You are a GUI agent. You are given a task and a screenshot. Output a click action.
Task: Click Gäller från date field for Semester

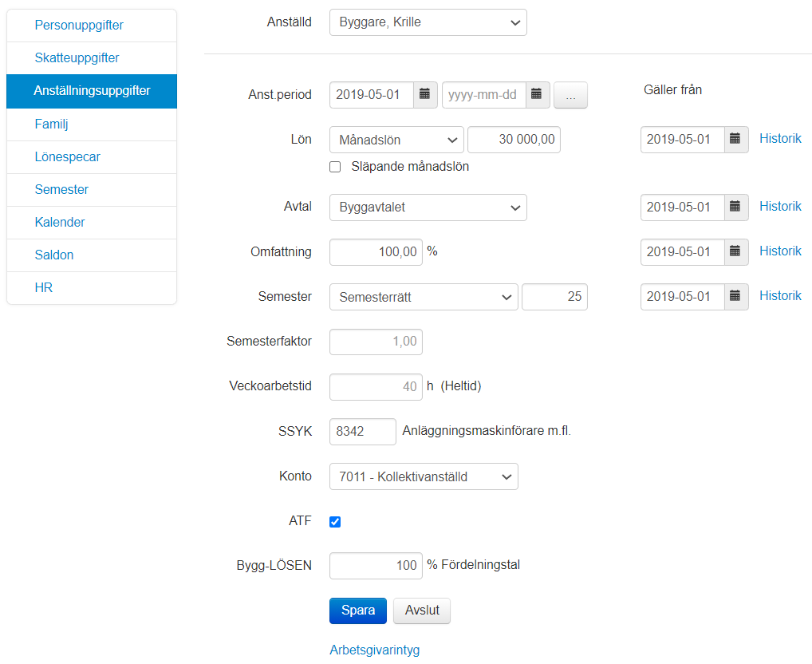[683, 297]
